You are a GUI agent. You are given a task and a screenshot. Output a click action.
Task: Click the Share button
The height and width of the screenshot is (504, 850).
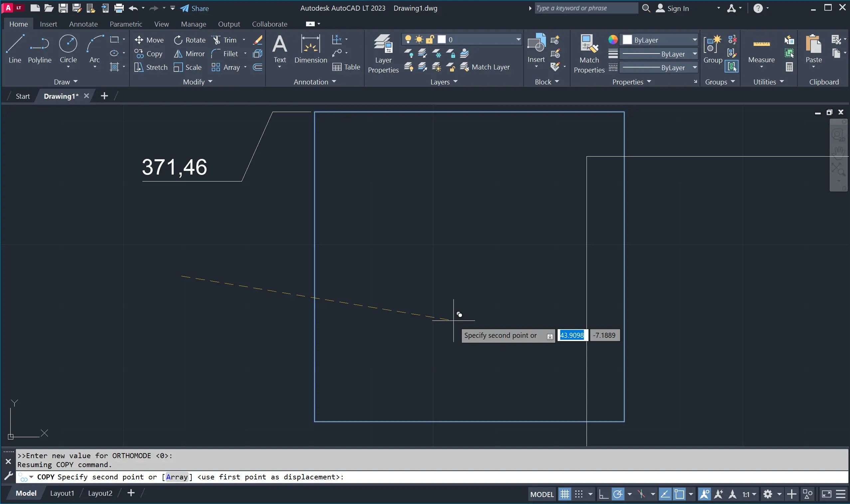[x=194, y=8]
